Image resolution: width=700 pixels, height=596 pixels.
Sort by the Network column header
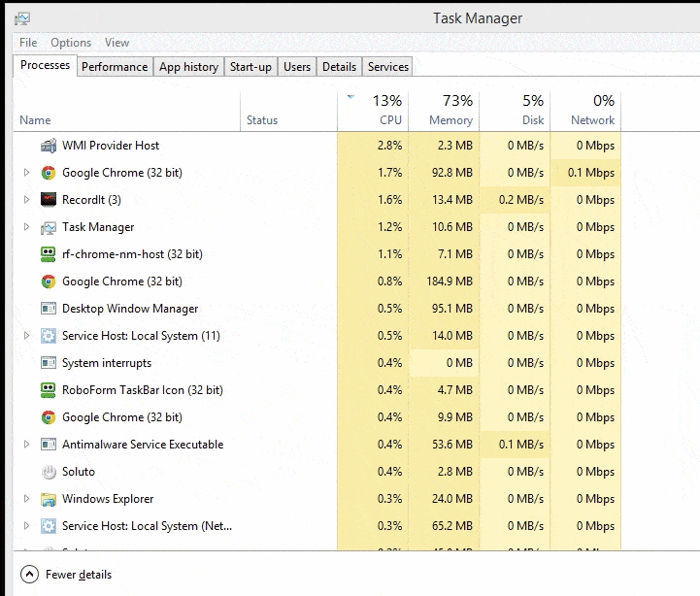tap(585, 112)
